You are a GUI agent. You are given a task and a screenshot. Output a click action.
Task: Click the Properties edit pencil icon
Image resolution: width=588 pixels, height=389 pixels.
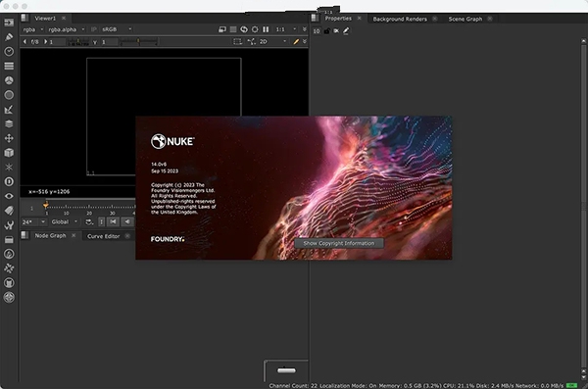click(x=346, y=30)
